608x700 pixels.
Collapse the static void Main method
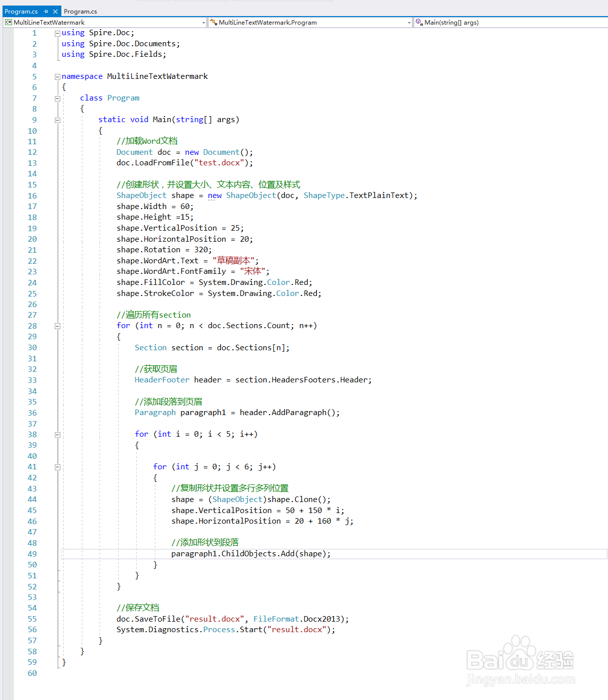coord(57,120)
